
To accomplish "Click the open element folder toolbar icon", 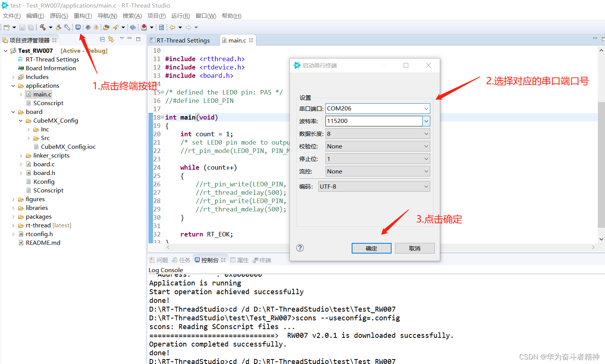I will point(106,27).
